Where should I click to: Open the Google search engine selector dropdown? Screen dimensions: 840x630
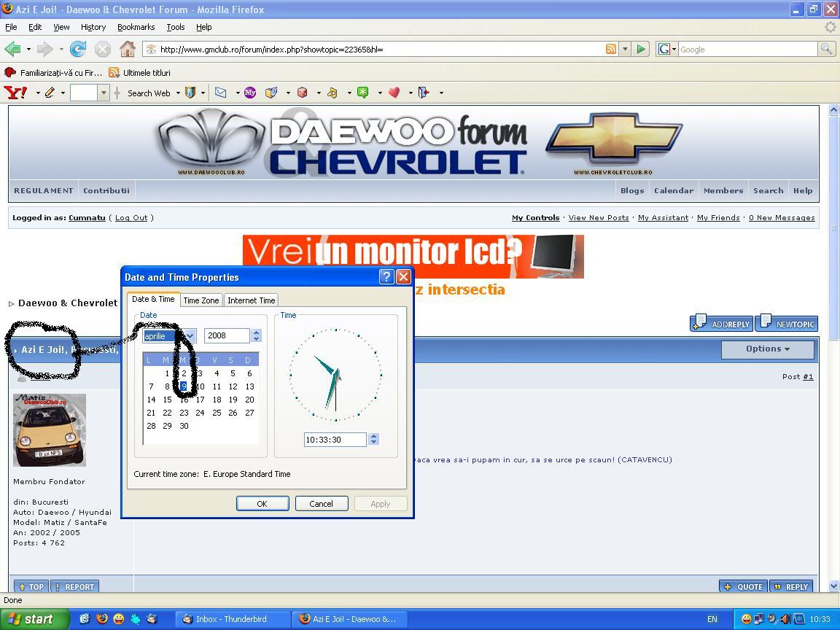point(667,50)
